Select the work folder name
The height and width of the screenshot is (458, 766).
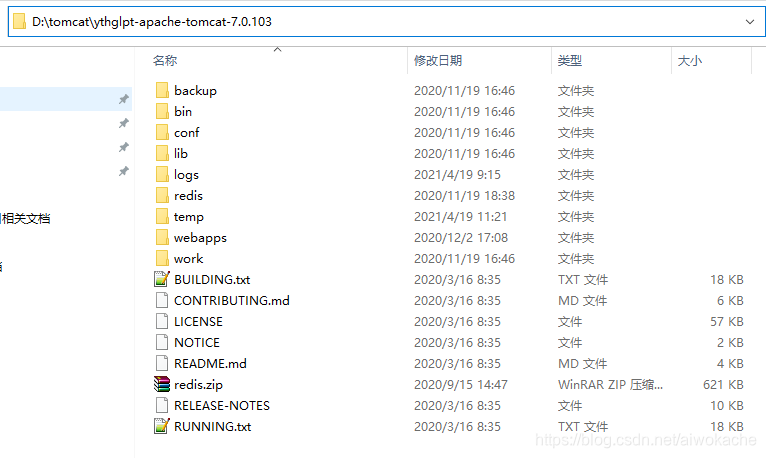(x=189, y=258)
